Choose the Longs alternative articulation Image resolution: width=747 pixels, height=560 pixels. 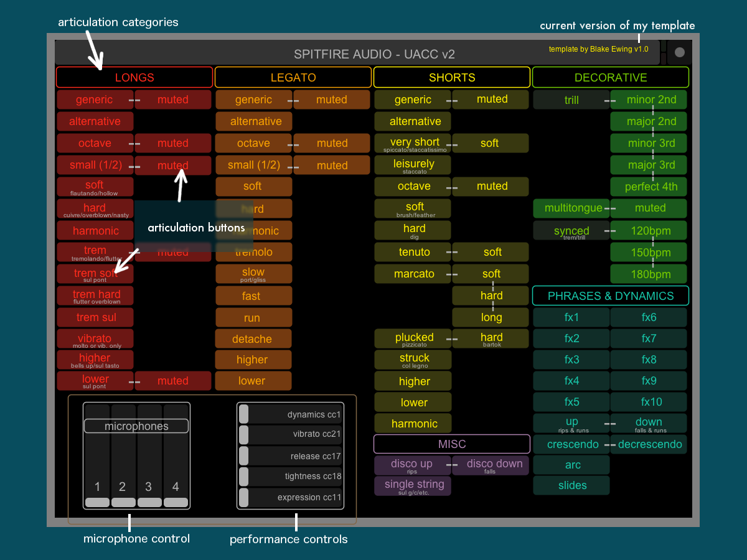click(95, 121)
